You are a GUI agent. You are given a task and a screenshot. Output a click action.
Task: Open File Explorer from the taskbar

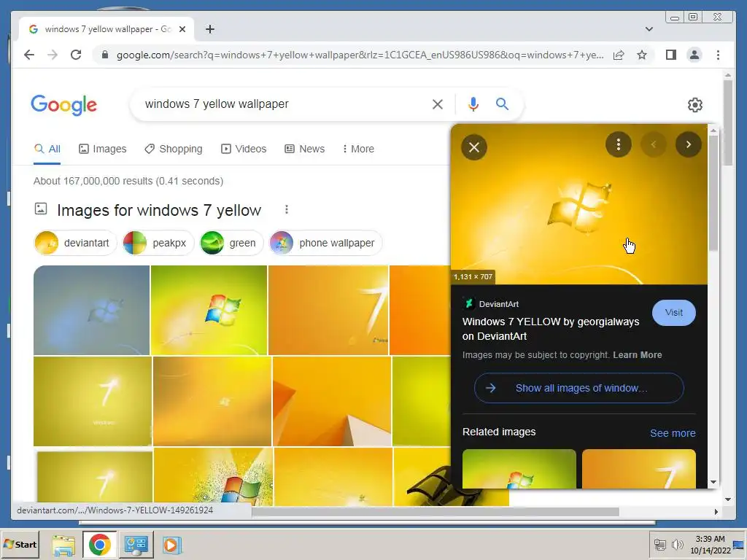coord(63,545)
